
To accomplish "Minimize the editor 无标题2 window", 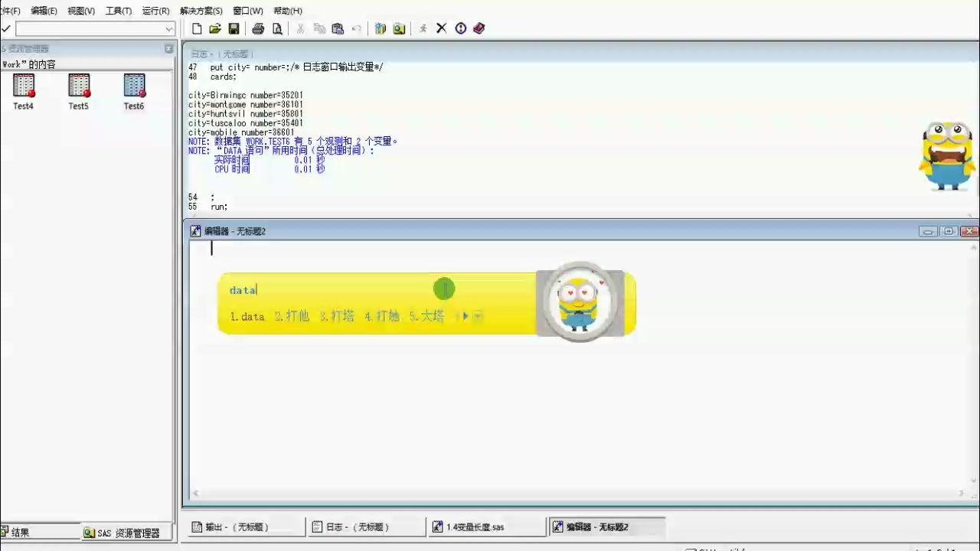I will (928, 231).
